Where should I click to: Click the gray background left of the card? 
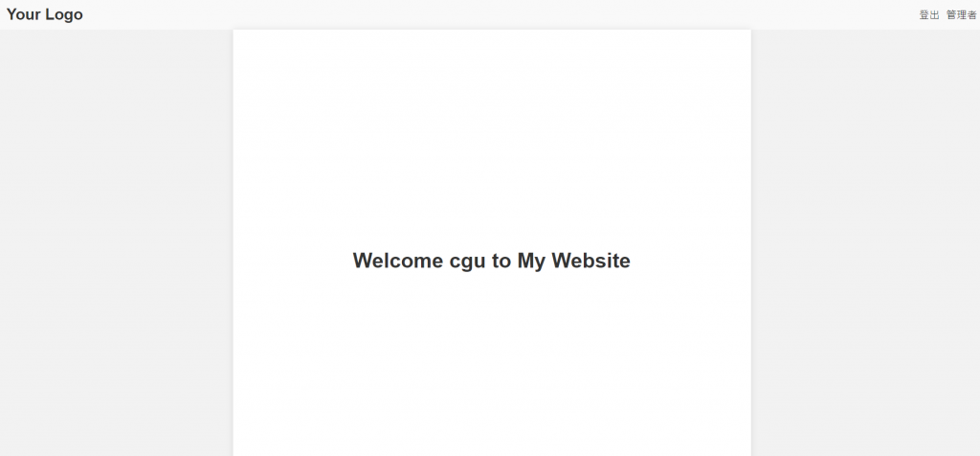point(116,244)
